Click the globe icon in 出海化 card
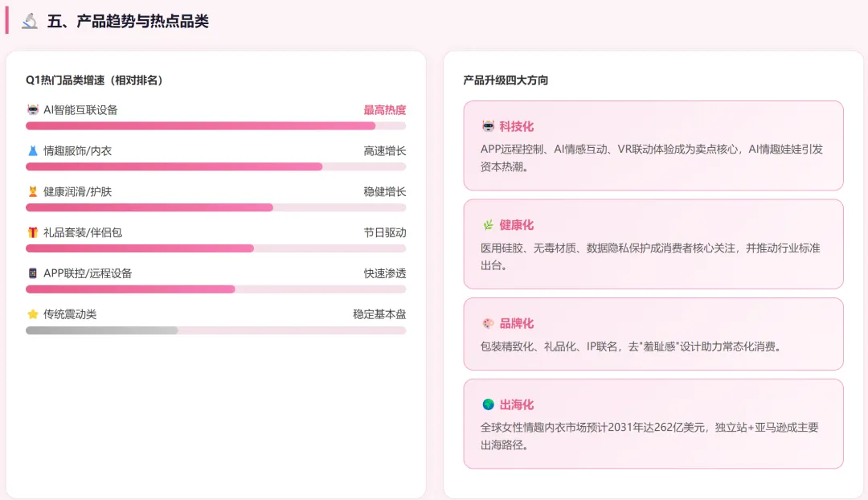The height and width of the screenshot is (500, 868). click(x=488, y=404)
